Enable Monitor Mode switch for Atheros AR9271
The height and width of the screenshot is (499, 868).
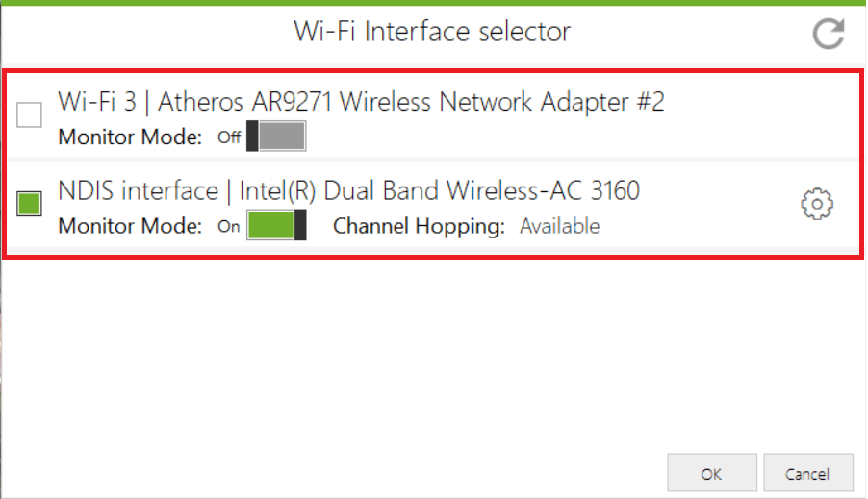276,137
